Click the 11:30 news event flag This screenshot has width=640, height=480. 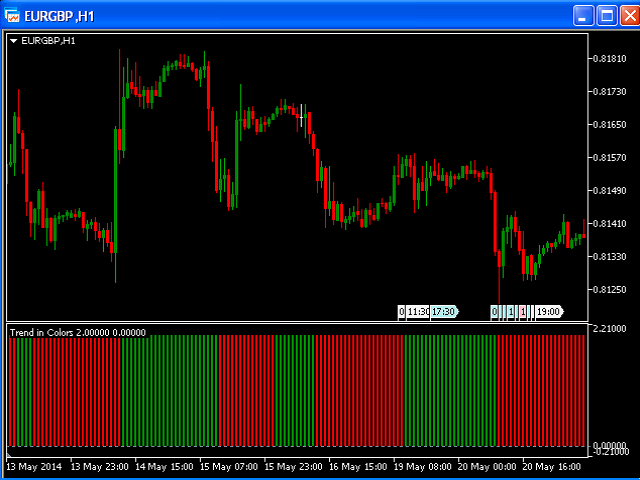[418, 312]
